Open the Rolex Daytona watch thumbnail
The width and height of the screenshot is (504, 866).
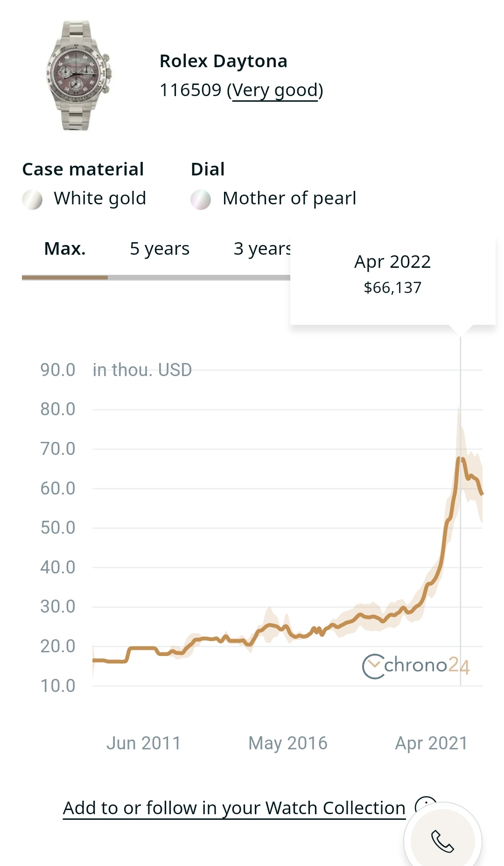coord(78,75)
